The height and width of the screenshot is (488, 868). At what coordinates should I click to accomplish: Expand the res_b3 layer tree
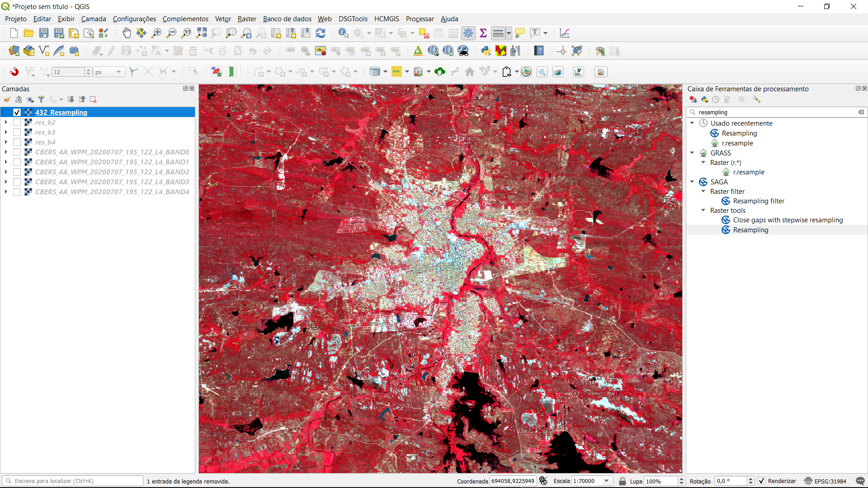point(6,132)
